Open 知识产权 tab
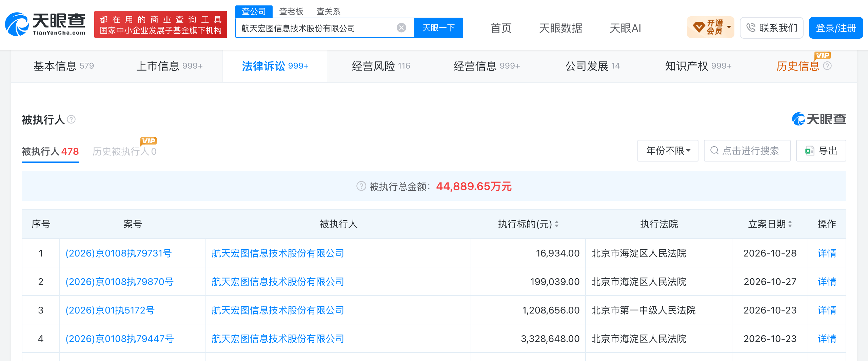The width and height of the screenshot is (868, 361). click(698, 66)
